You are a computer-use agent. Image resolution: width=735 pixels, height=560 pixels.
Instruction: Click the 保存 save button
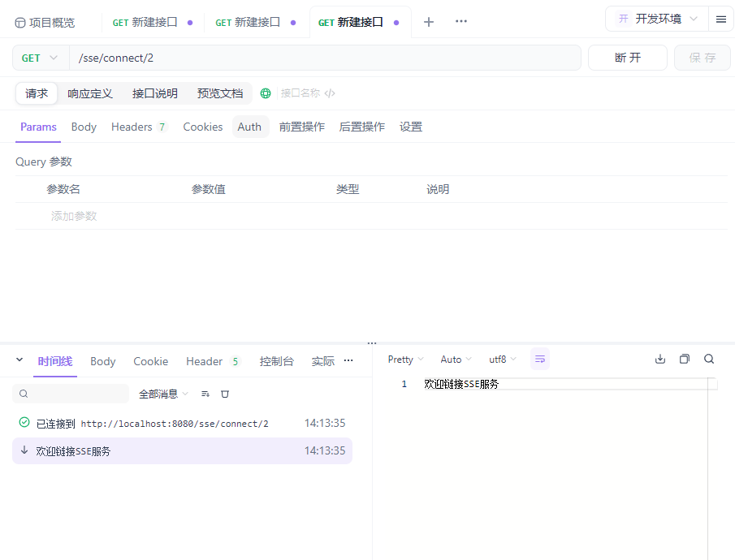point(703,58)
